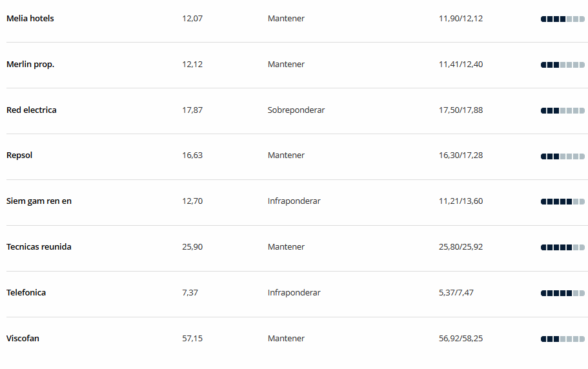Click the Siem gam ren en rating bar

562,201
